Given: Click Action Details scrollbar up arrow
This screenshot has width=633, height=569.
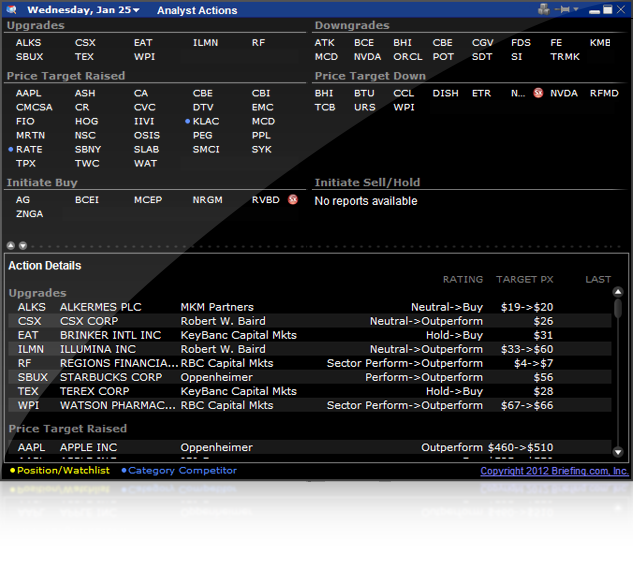Looking at the screenshot, I should click(x=618, y=292).
